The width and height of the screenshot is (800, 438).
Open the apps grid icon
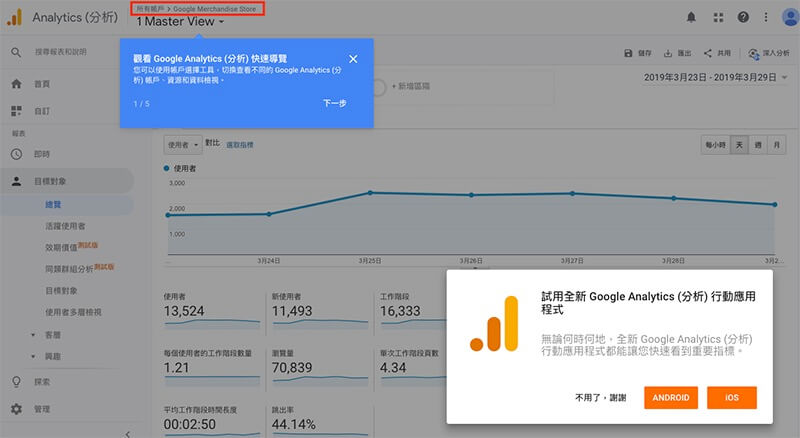tap(718, 17)
